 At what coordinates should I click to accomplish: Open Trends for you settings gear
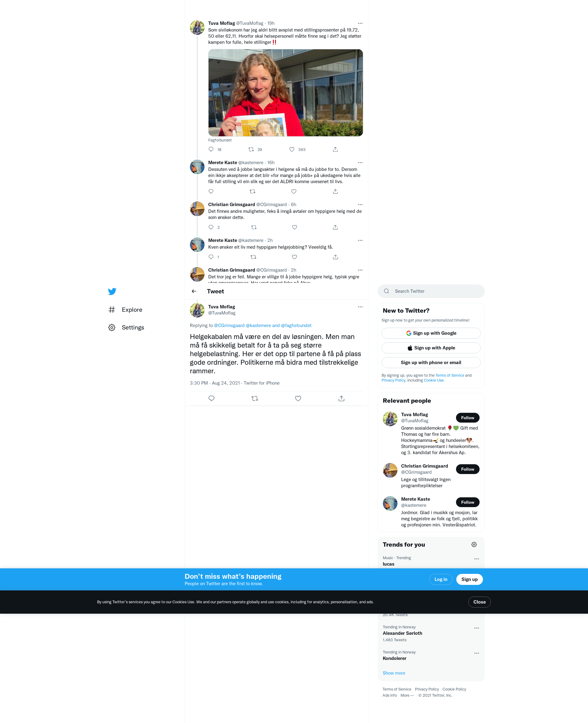[474, 544]
